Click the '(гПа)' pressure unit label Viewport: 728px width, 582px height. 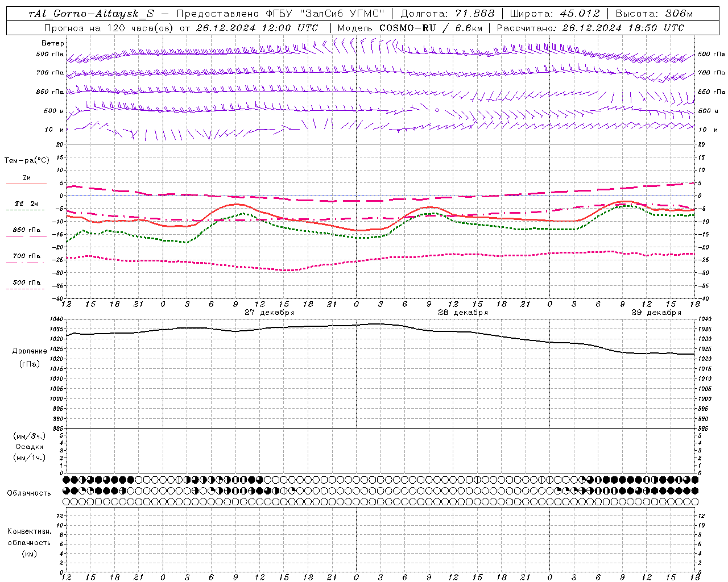point(30,364)
